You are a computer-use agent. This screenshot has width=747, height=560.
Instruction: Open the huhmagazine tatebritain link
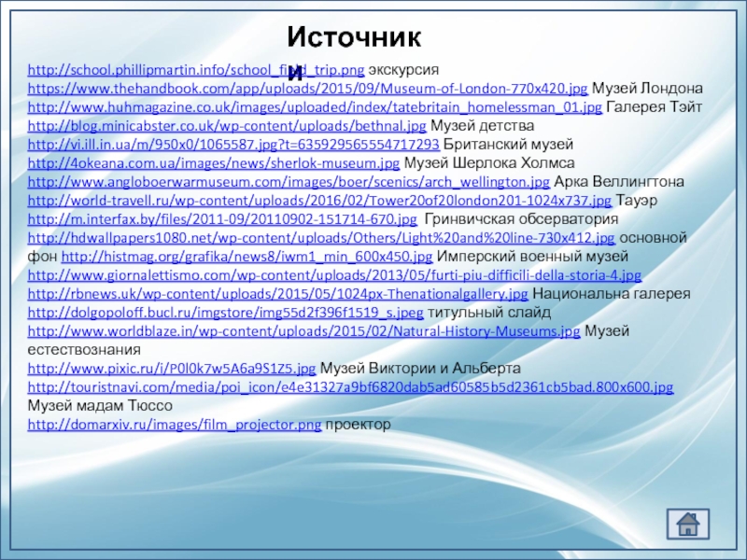click(315, 107)
